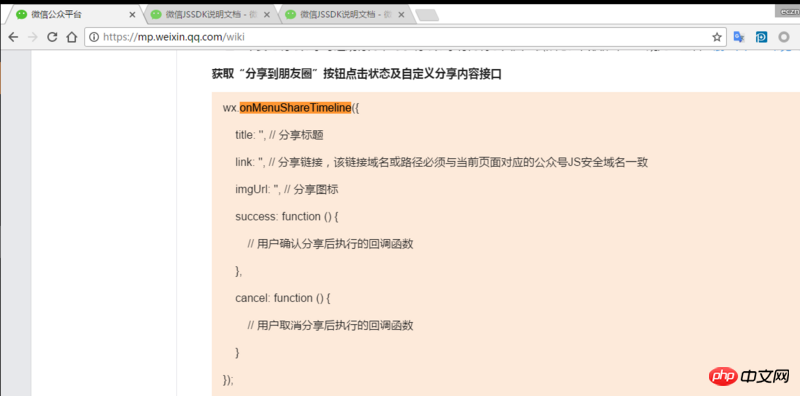
Task: Close the second 微信JSSDK说明文档 tab
Action: (x=266, y=15)
